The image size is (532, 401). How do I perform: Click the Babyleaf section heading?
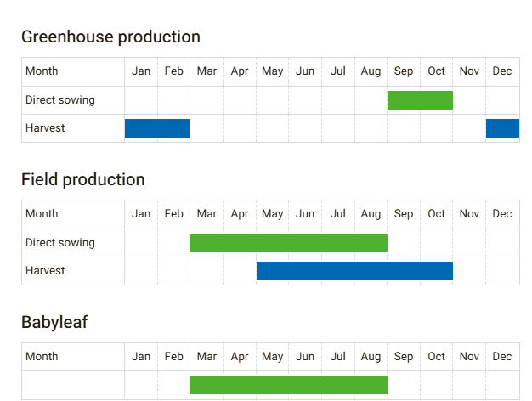pyautogui.click(x=54, y=322)
